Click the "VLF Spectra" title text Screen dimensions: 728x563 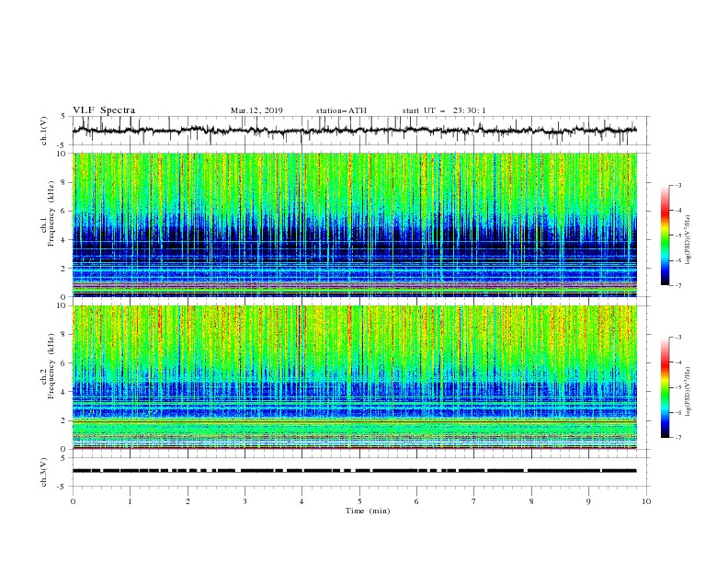pyautogui.click(x=104, y=110)
